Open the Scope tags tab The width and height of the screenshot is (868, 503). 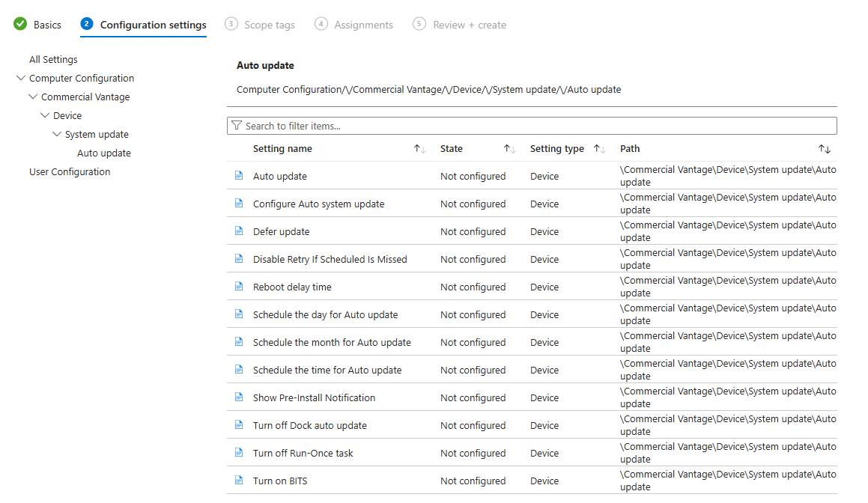270,25
